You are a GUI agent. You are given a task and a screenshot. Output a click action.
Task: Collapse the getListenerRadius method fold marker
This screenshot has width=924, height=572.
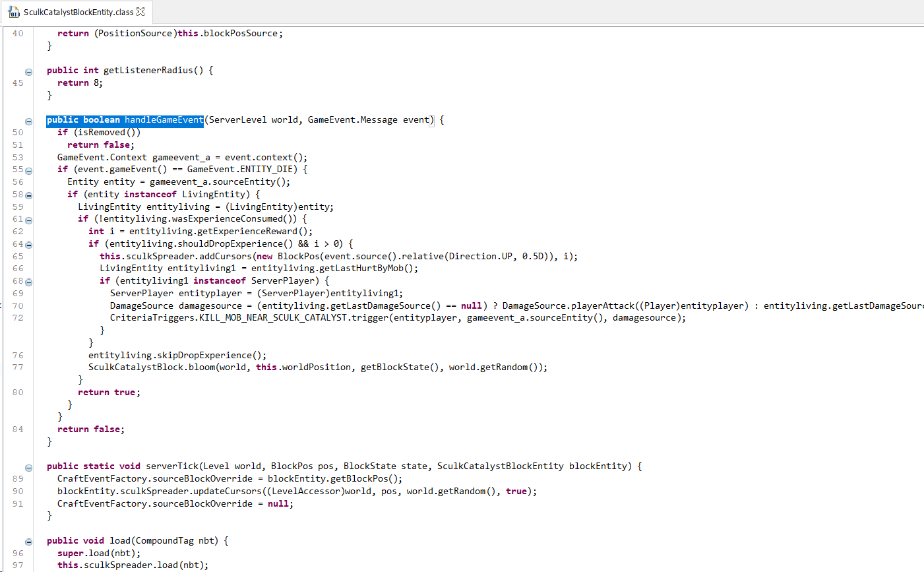pyautogui.click(x=28, y=71)
